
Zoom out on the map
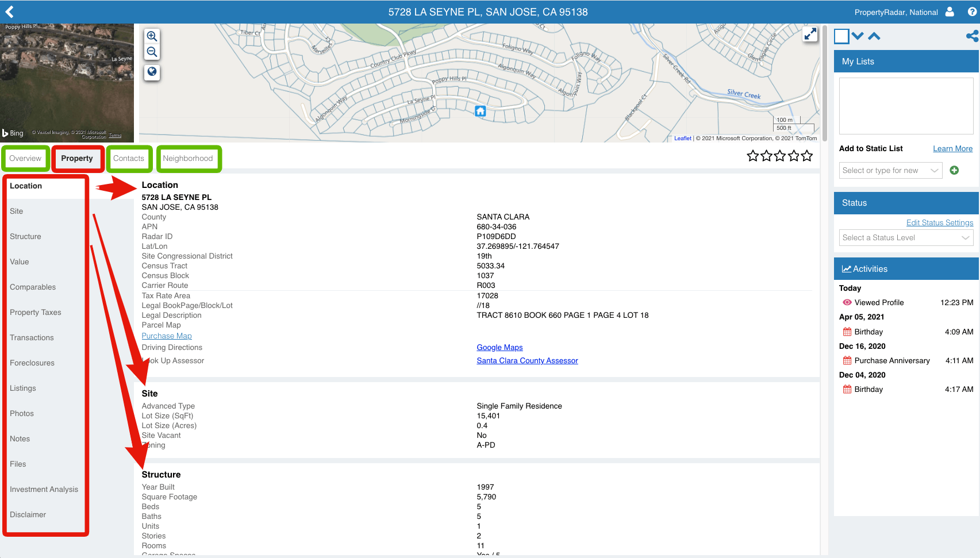click(x=152, y=52)
